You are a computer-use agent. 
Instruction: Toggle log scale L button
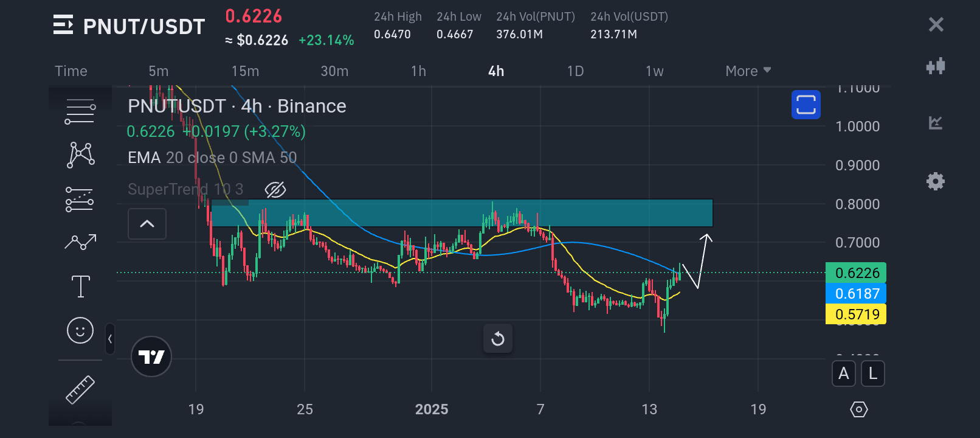coord(873,374)
